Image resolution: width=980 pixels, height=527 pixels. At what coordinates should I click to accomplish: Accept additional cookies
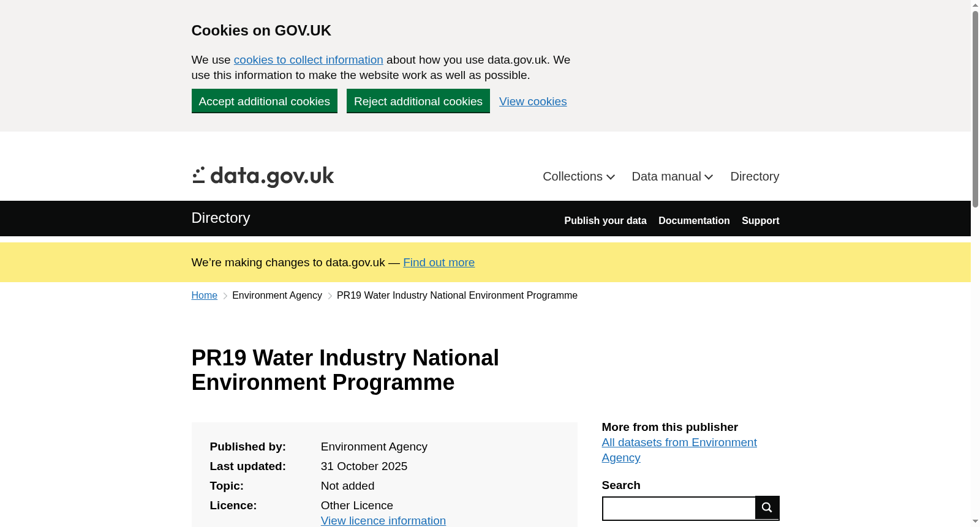(265, 101)
